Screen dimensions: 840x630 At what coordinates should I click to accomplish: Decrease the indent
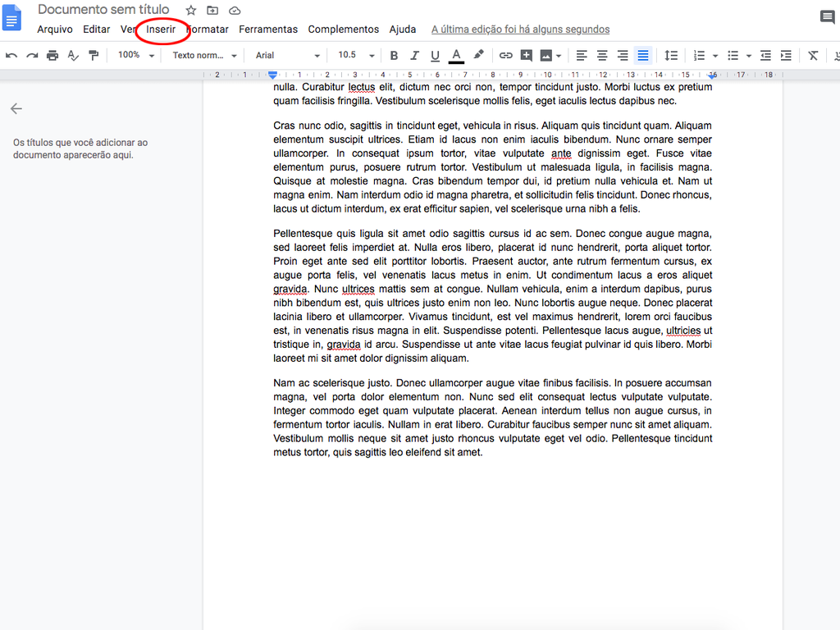tap(765, 55)
